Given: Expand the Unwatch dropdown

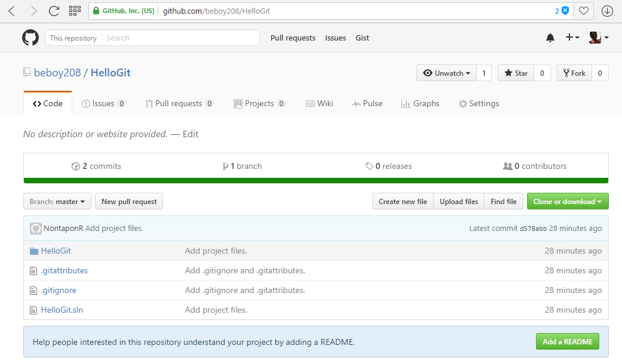Looking at the screenshot, I should [x=447, y=73].
